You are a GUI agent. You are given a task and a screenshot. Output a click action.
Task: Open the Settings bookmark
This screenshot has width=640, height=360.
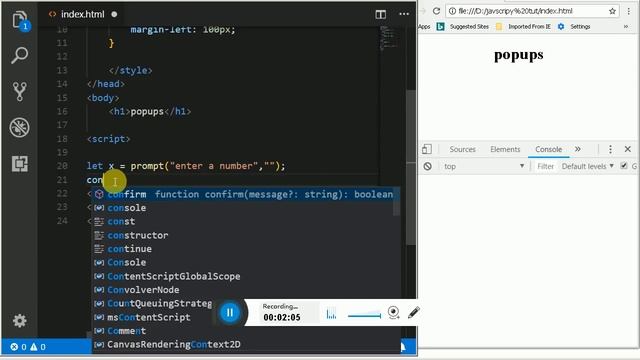pos(574,27)
